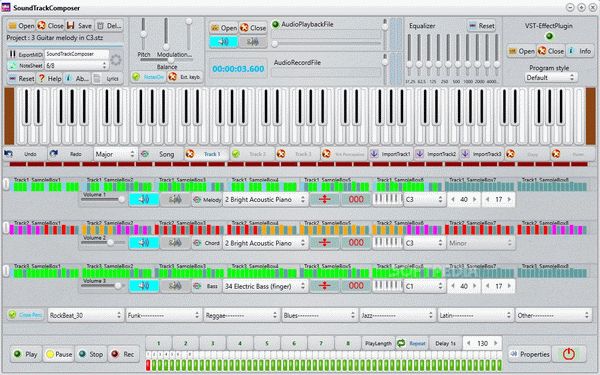Select the Song mode button
The width and height of the screenshot is (600, 375).
(160, 154)
